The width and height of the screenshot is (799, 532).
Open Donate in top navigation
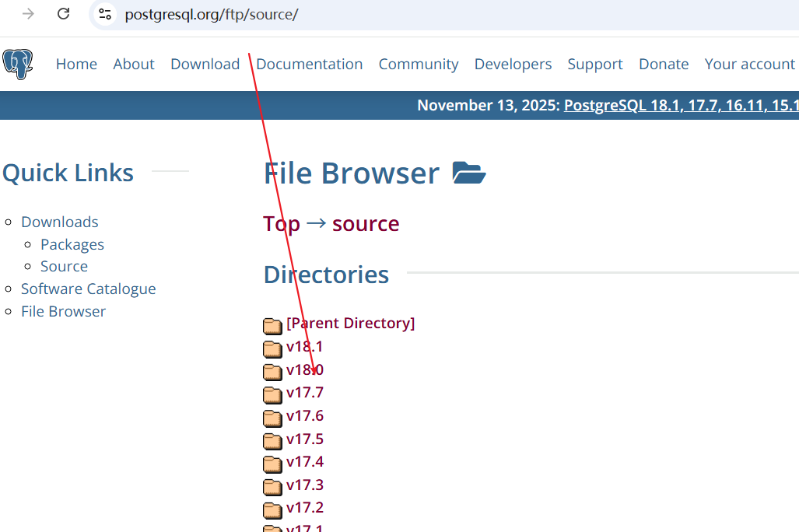click(664, 65)
